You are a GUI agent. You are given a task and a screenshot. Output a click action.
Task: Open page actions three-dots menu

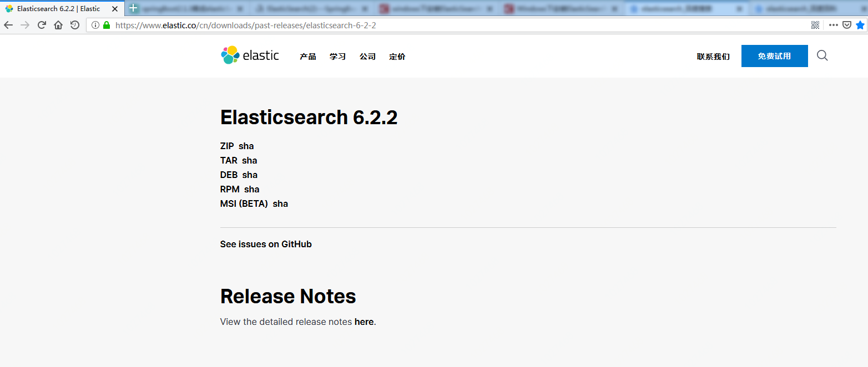coord(834,25)
